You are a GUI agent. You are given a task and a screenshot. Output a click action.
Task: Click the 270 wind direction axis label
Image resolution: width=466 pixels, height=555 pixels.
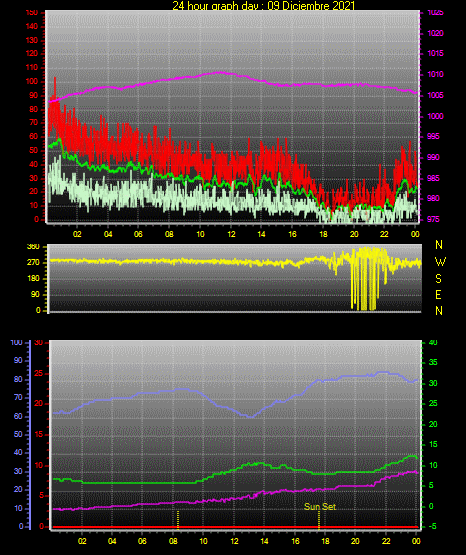point(33,263)
